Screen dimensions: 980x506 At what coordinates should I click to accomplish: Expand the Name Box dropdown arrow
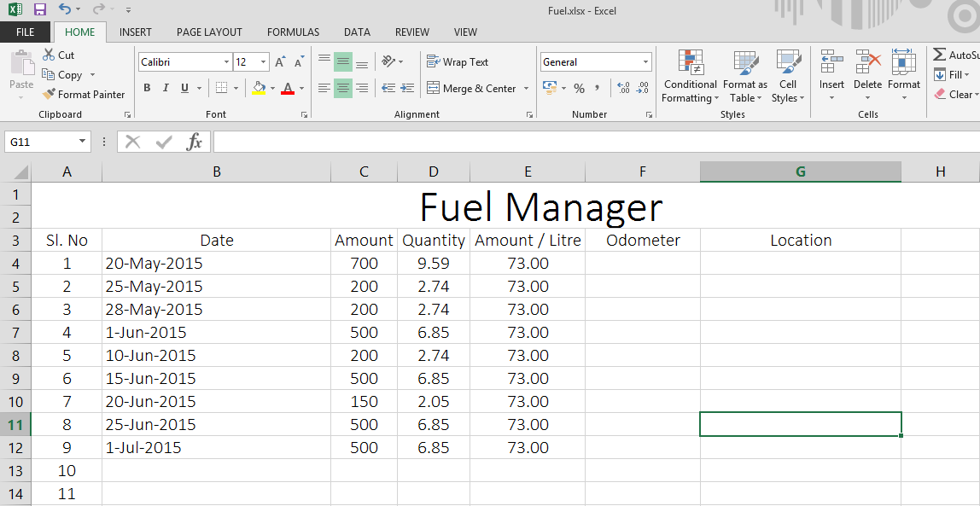point(82,142)
